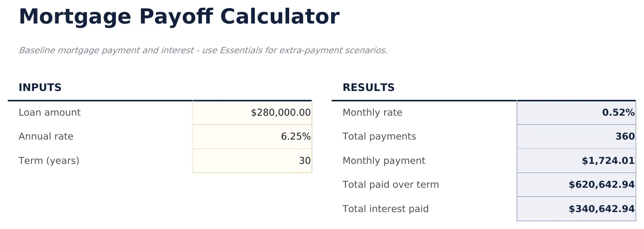Select the $620,642.94 total paid value
Viewport: 644px width, 229px height.
point(600,185)
